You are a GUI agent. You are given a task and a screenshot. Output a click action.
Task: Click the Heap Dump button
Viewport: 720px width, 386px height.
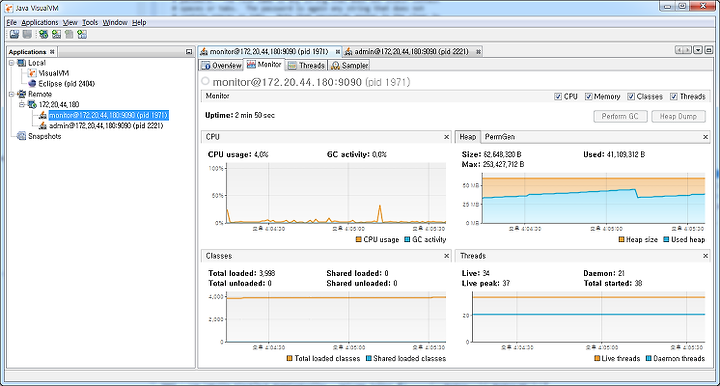click(x=678, y=117)
